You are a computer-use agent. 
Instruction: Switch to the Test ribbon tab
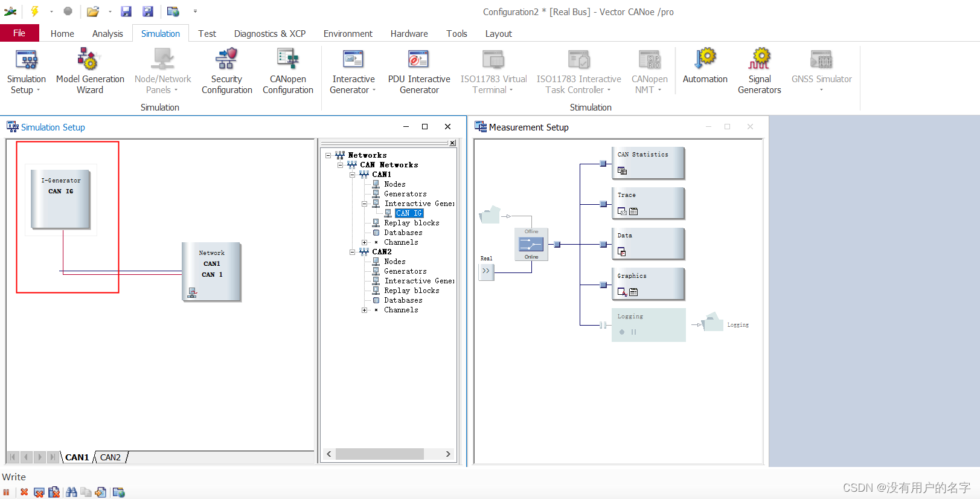(207, 34)
